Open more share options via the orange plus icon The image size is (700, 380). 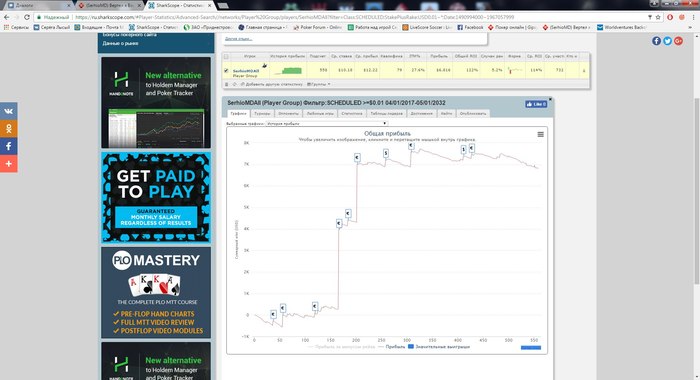tap(8, 163)
